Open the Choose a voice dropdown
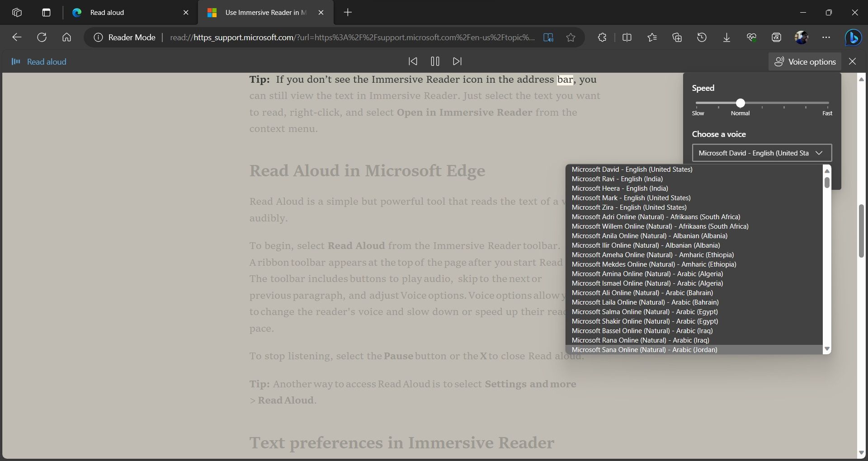The image size is (868, 461). pyautogui.click(x=761, y=153)
